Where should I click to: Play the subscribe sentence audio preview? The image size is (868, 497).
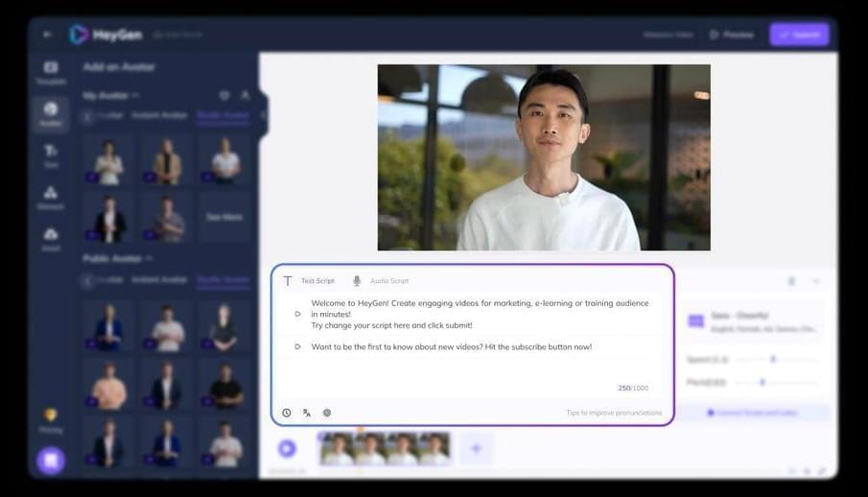click(x=297, y=346)
